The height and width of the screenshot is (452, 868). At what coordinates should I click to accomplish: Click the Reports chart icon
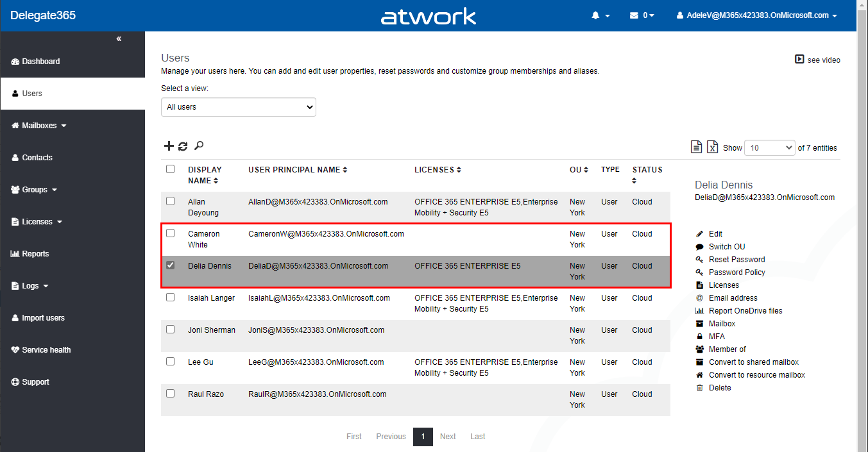pos(15,254)
